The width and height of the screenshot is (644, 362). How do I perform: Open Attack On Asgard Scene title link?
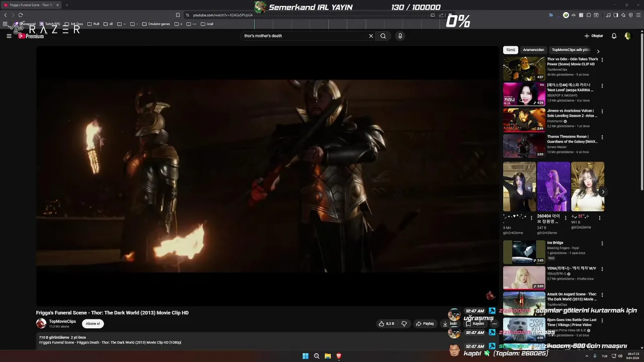[x=572, y=297]
